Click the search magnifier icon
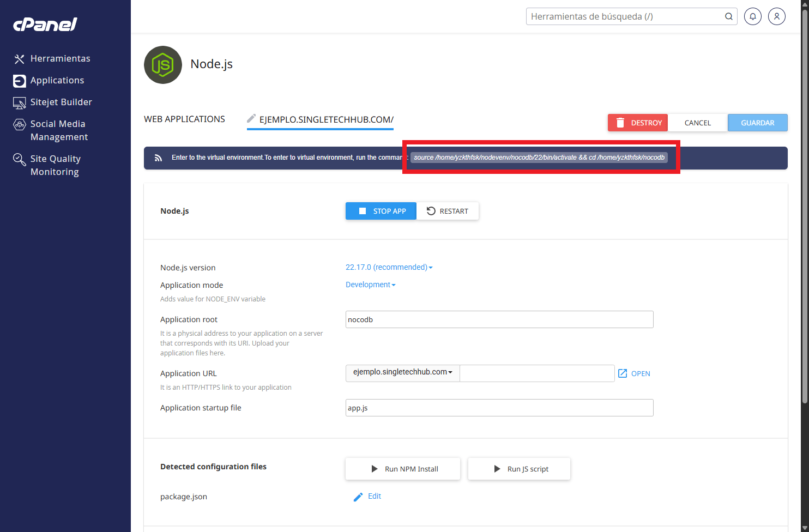 729,16
